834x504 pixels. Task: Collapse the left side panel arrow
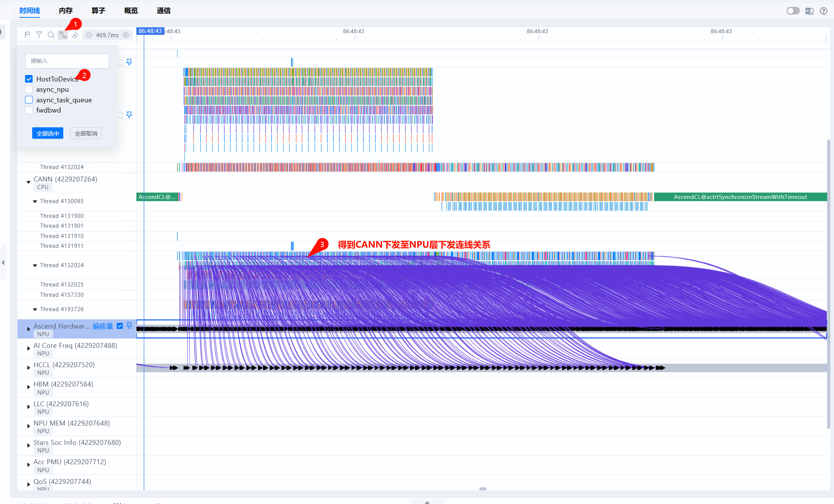pyautogui.click(x=3, y=262)
